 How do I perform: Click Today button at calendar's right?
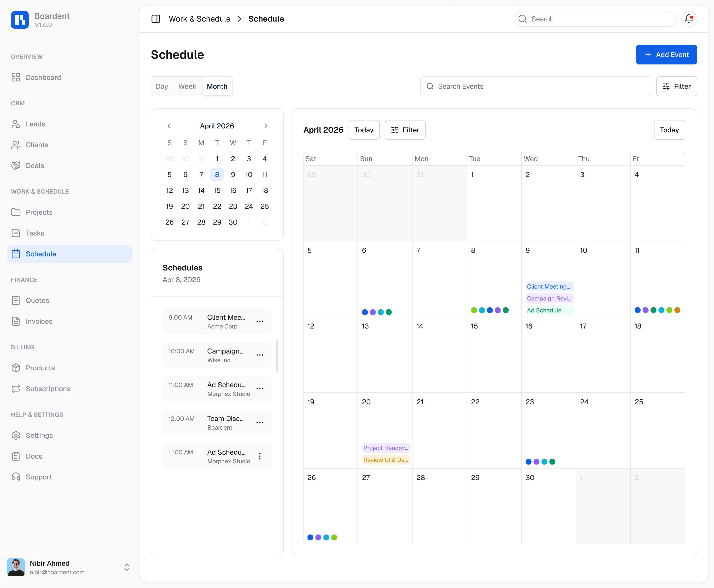click(669, 130)
